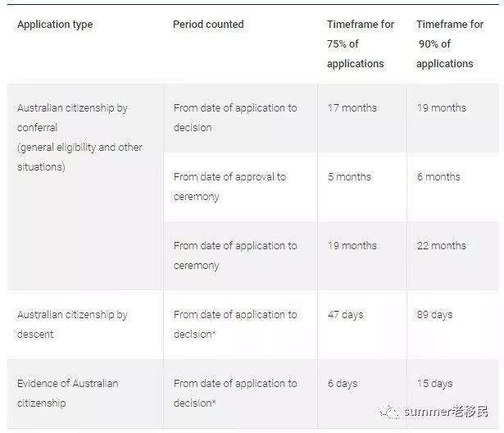Click the '5 months' value cell
504x433 pixels.
[x=362, y=187]
